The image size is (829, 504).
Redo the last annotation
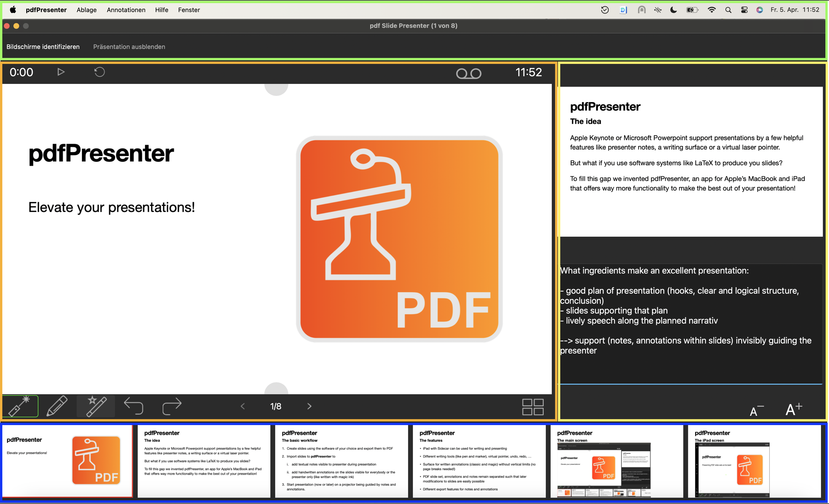tap(172, 406)
